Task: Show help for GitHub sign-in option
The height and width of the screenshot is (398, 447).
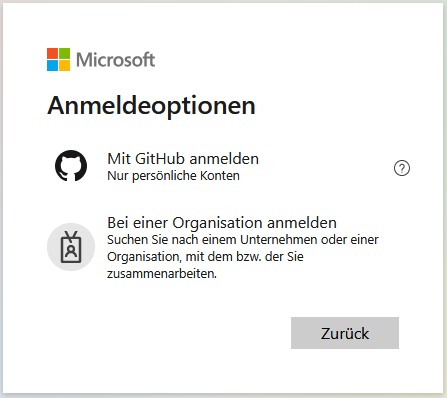Action: coord(402,168)
